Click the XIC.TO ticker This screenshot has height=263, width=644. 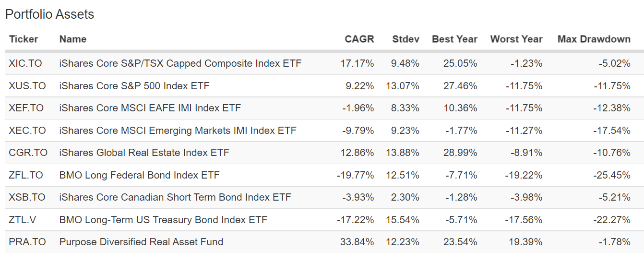25,63
